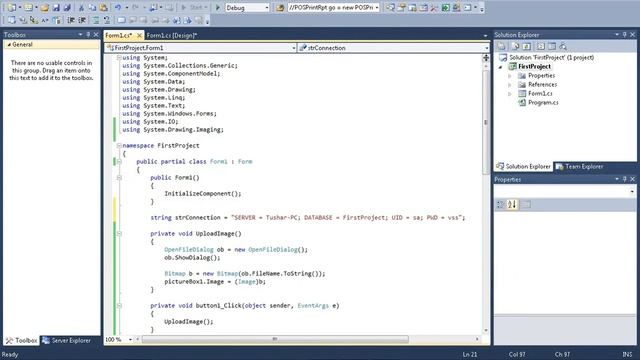Click the Paste clipboard icon

point(104,7)
